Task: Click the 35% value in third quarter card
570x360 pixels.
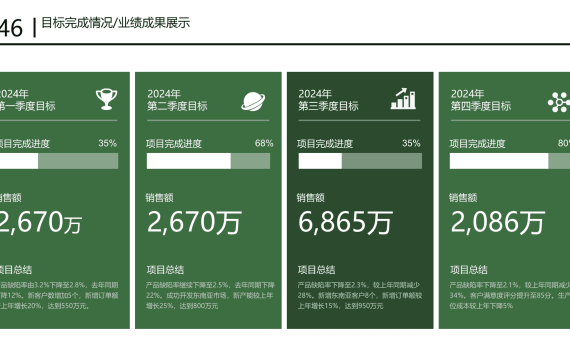Action: (411, 143)
